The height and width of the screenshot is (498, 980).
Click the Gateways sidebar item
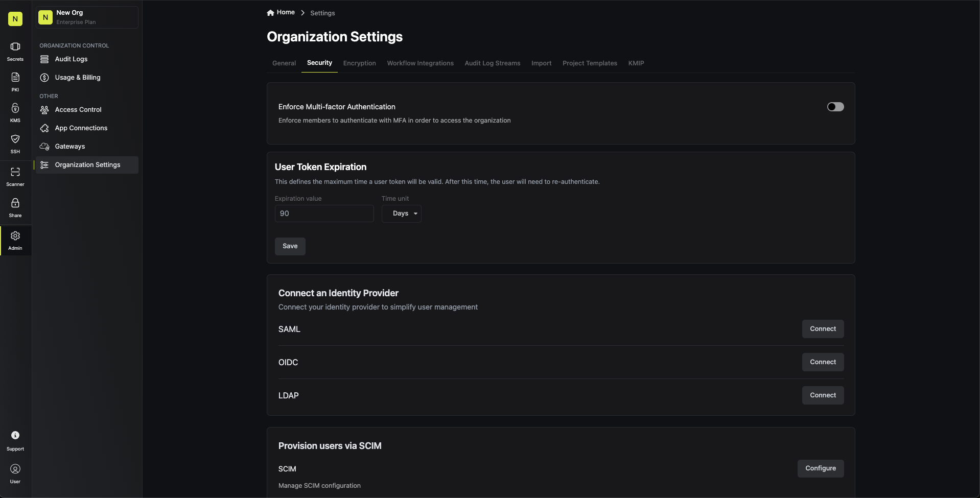[87, 147]
